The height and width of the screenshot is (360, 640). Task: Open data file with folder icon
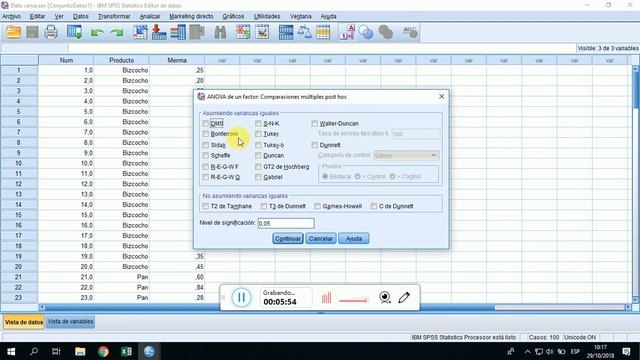(x=13, y=32)
